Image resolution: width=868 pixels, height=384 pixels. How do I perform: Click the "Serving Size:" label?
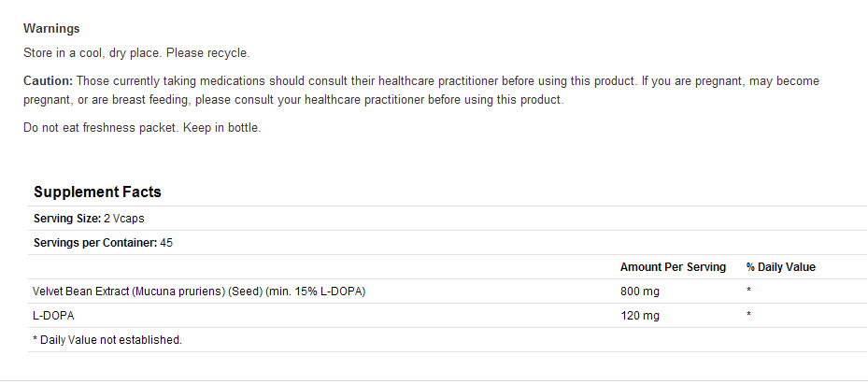(66, 219)
